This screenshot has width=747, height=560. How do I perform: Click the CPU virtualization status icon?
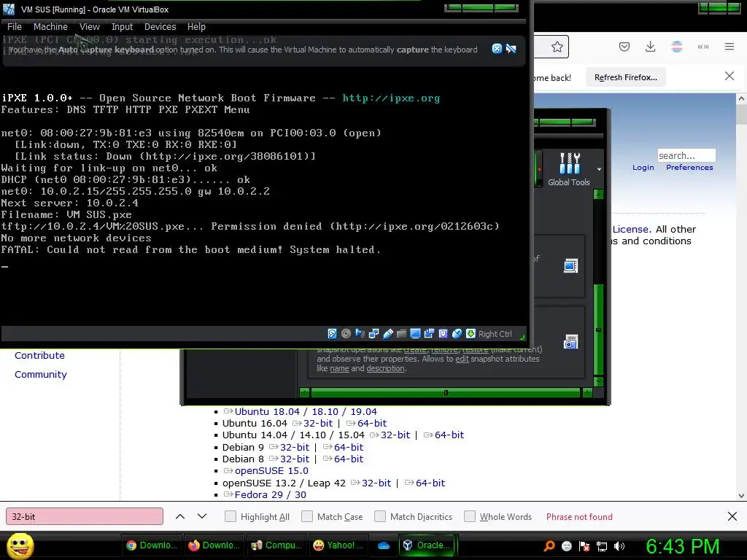click(443, 334)
